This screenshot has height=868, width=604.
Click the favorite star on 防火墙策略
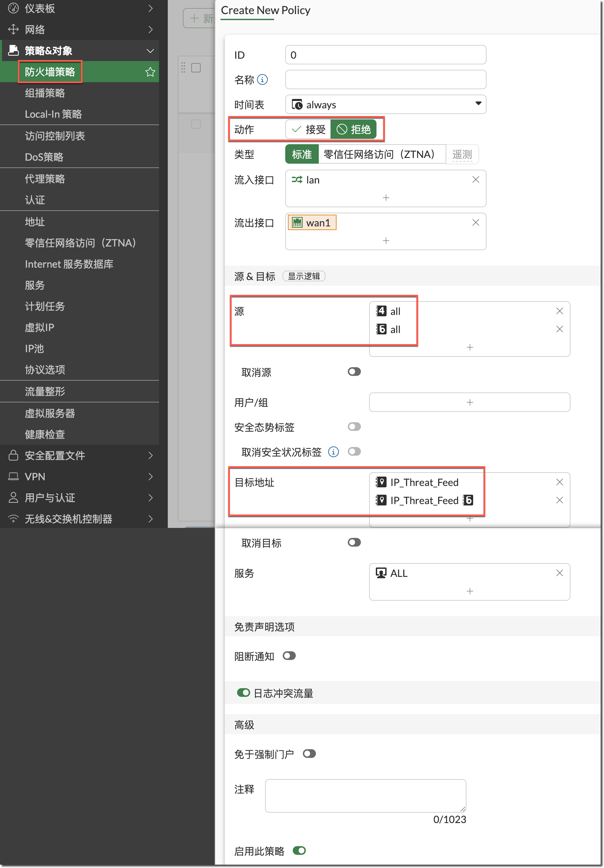[x=150, y=72]
